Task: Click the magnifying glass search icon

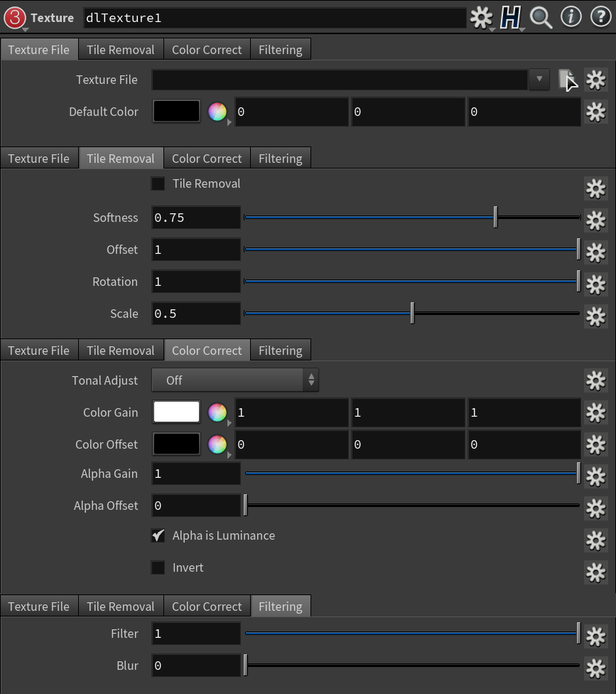Action: pyautogui.click(x=541, y=18)
